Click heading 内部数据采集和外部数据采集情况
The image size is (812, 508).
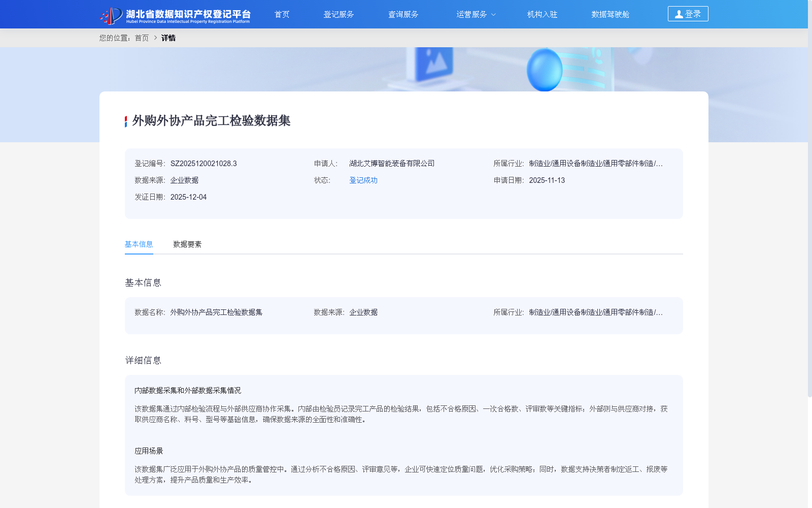click(x=188, y=391)
